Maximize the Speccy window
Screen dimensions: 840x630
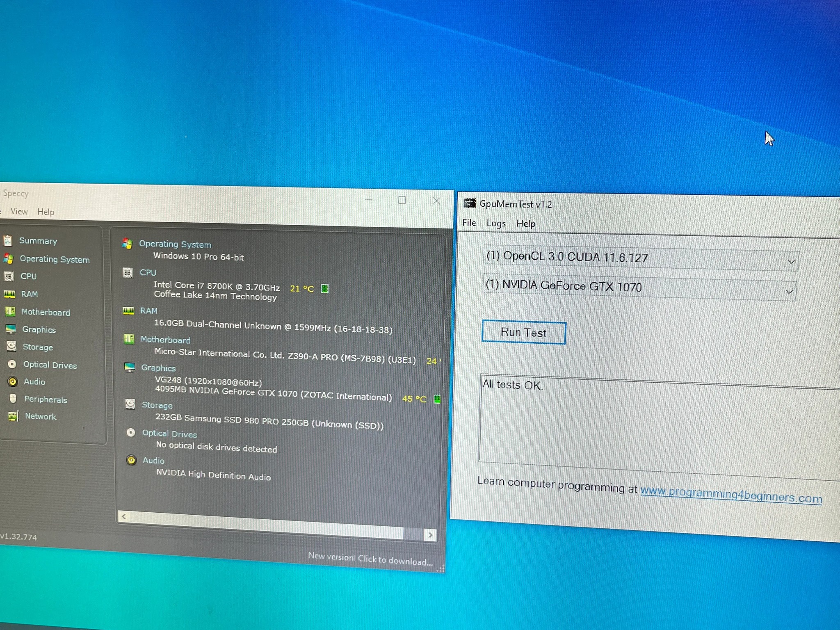(x=402, y=200)
